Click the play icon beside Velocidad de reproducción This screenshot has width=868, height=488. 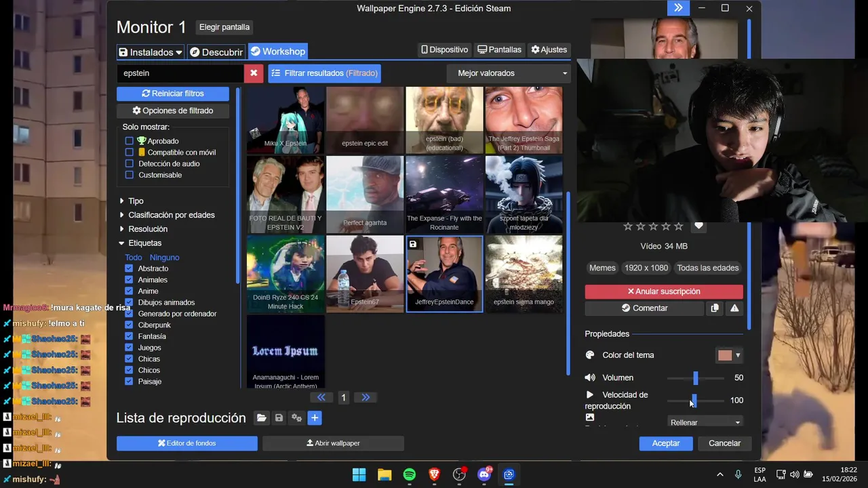point(590,394)
